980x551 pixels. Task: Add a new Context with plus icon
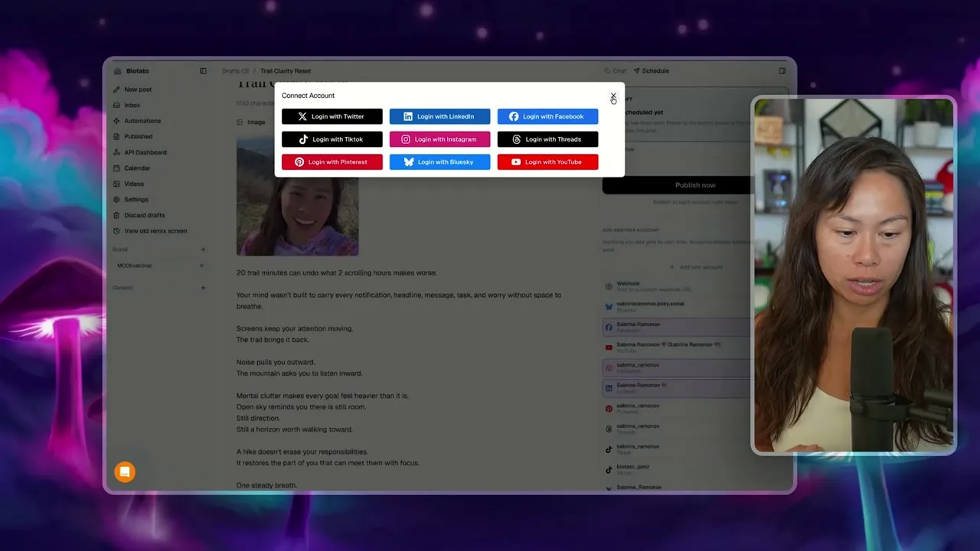[203, 288]
